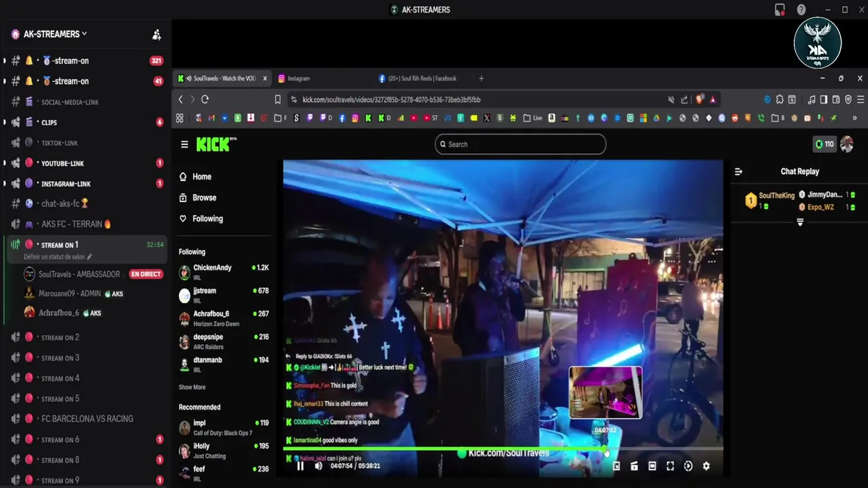Close the SoulTravels browser tab
The width and height of the screenshot is (868, 488).
[264, 79]
